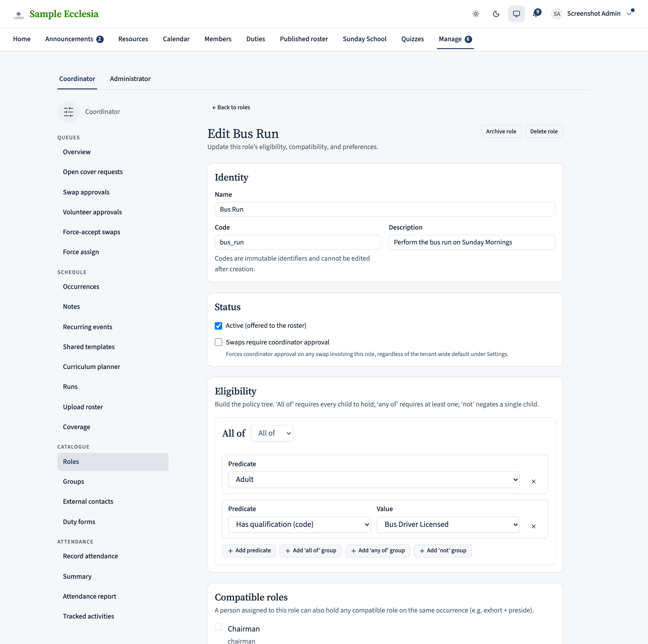Select system theme monitor icon

[x=516, y=14]
